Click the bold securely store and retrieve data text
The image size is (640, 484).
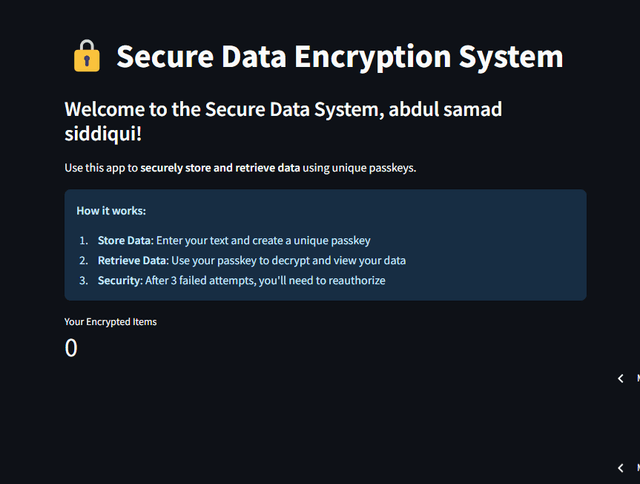[220, 168]
